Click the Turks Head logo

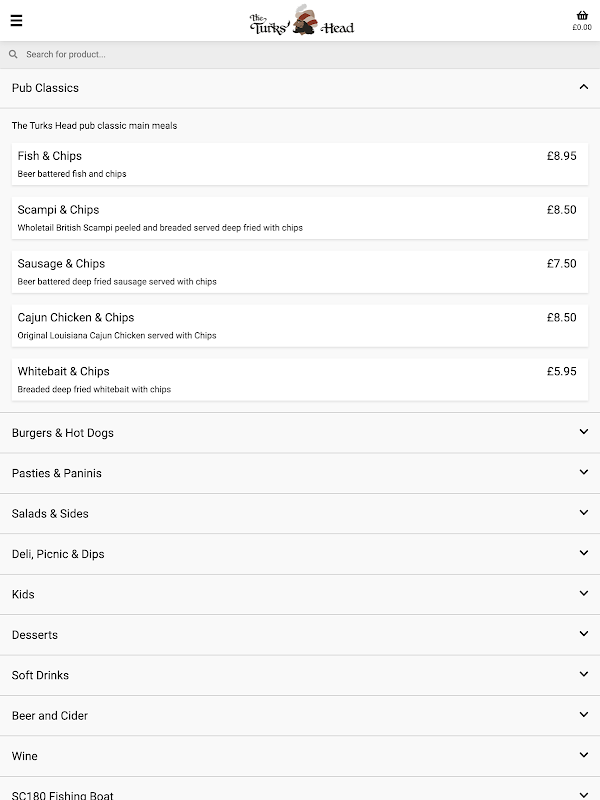pos(301,20)
